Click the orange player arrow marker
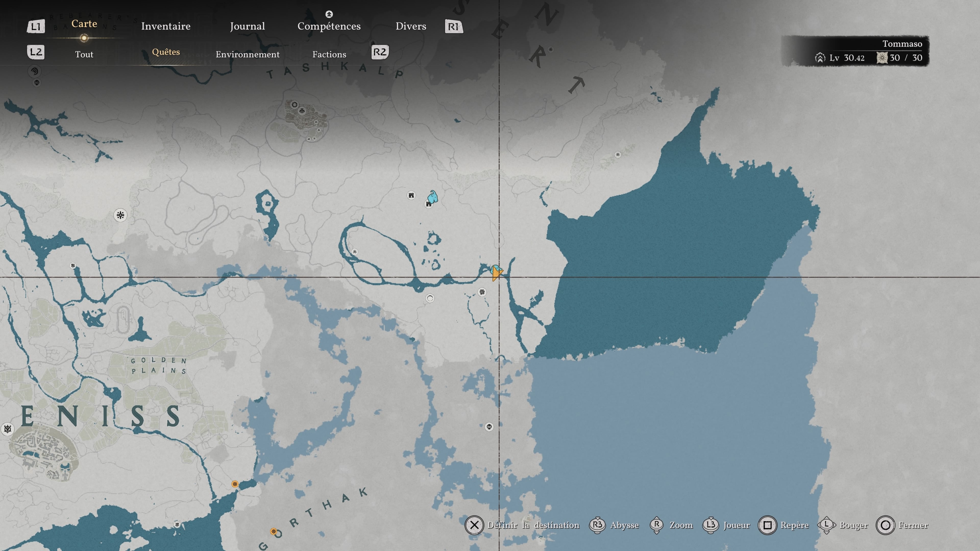Screen dimensions: 980x551 tap(496, 273)
